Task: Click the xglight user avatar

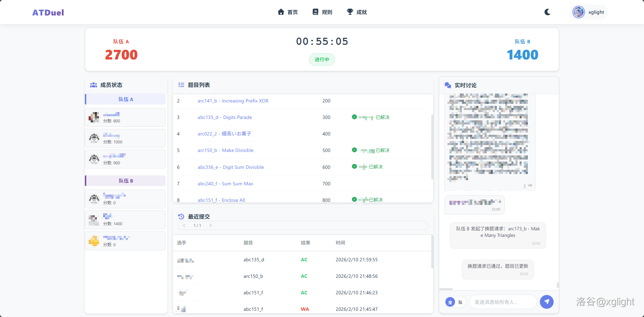Action: coord(579,12)
